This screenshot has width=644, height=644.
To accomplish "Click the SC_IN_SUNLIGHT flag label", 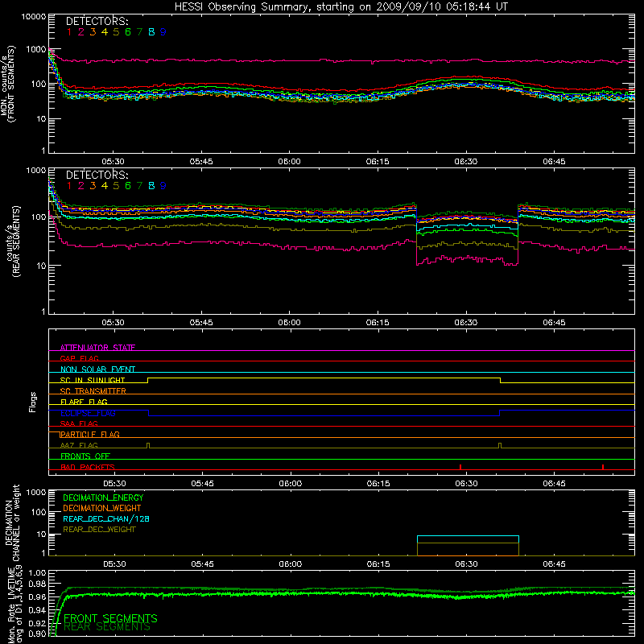I will 93,380.
